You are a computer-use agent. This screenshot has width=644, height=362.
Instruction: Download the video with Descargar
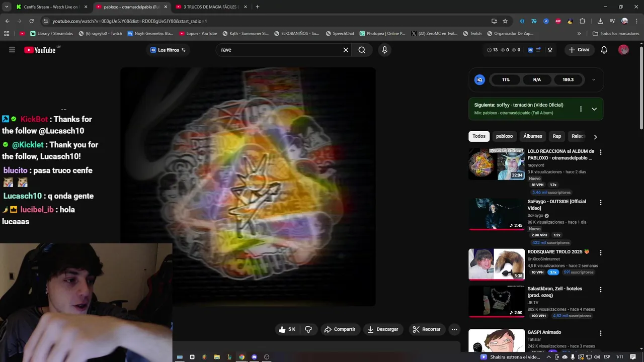coord(383,329)
